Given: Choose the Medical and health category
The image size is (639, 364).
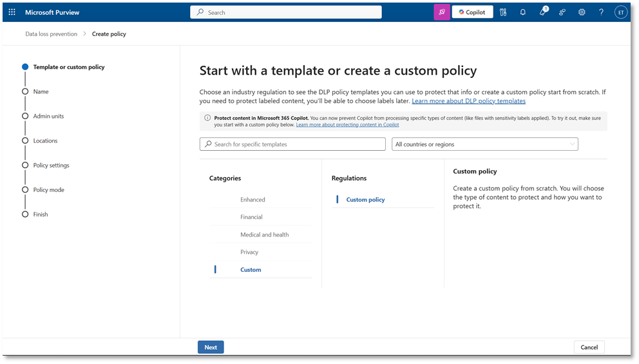Looking at the screenshot, I should coord(264,235).
